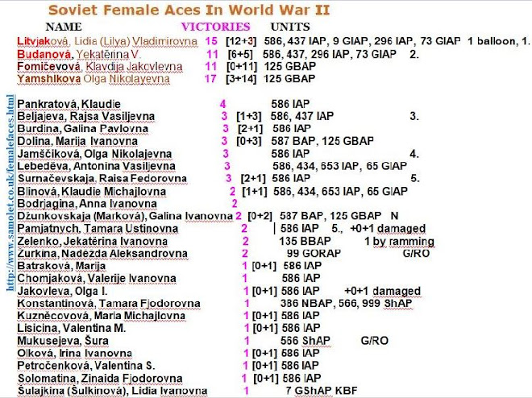Click the [0+1] breakdown for Solomatina
The width and height of the screenshot is (532, 398).
point(266,379)
